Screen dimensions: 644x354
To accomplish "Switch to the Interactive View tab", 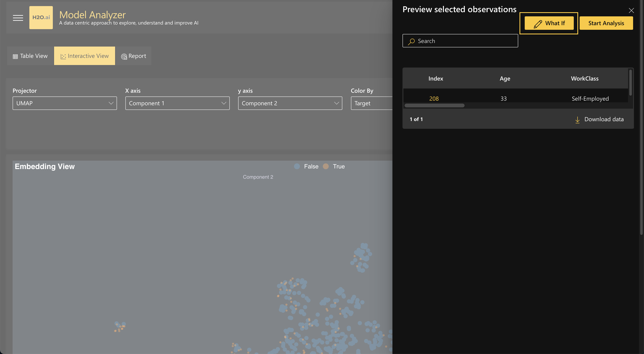I will pyautogui.click(x=84, y=56).
